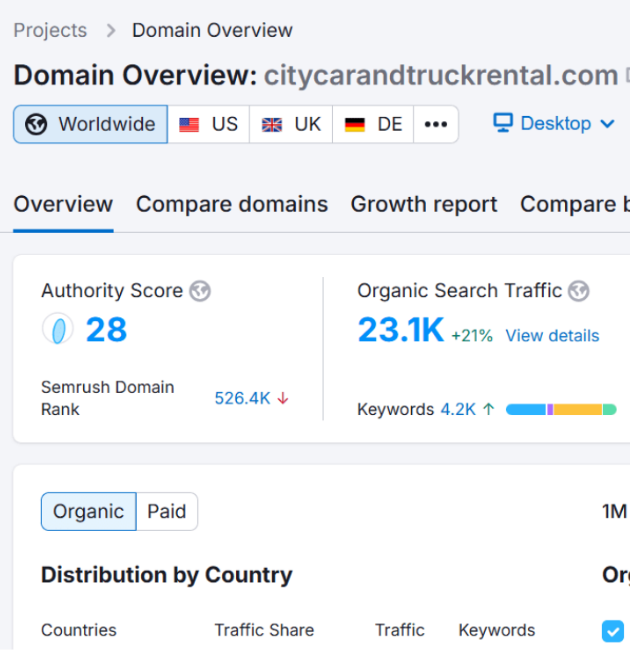The width and height of the screenshot is (630, 650).
Task: Select the Overview tab
Action: pos(63,204)
